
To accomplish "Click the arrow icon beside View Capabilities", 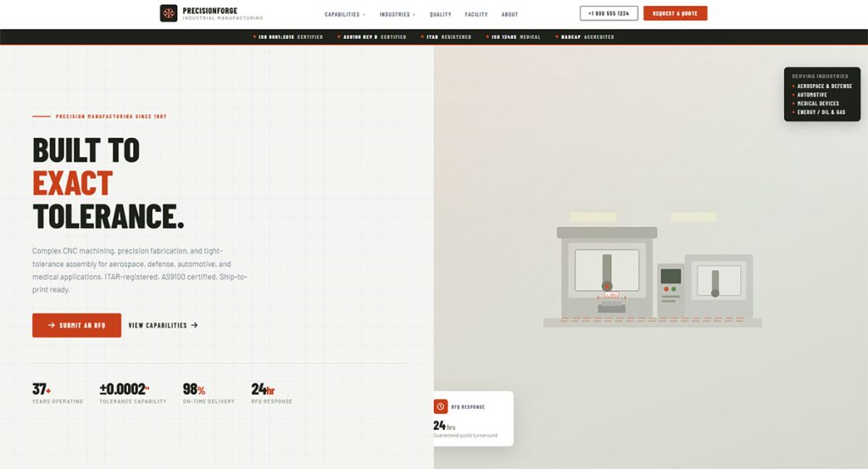I will [195, 325].
